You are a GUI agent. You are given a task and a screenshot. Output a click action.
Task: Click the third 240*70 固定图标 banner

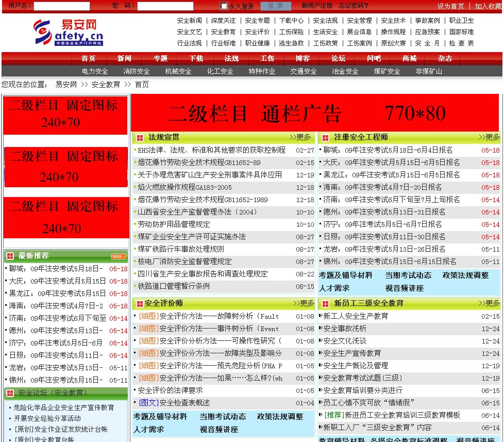(x=66, y=218)
